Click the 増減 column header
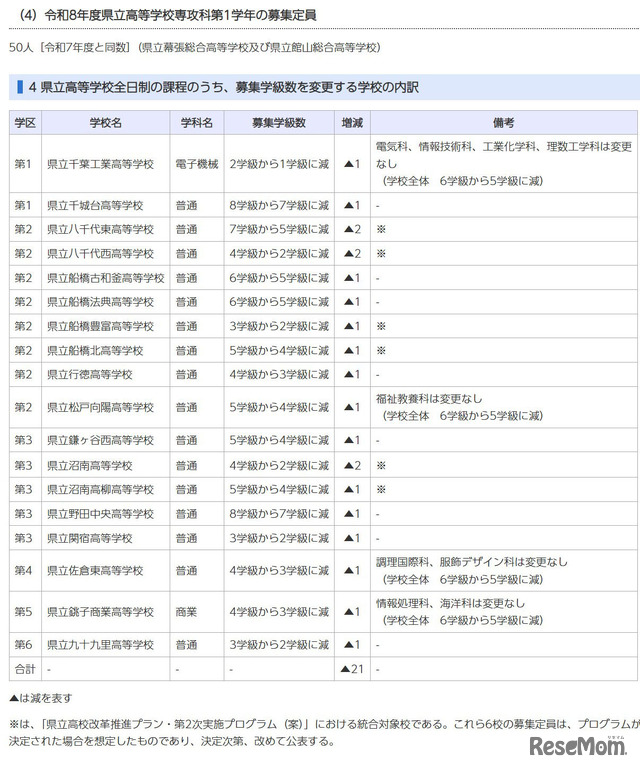The image size is (640, 769). coord(352,123)
